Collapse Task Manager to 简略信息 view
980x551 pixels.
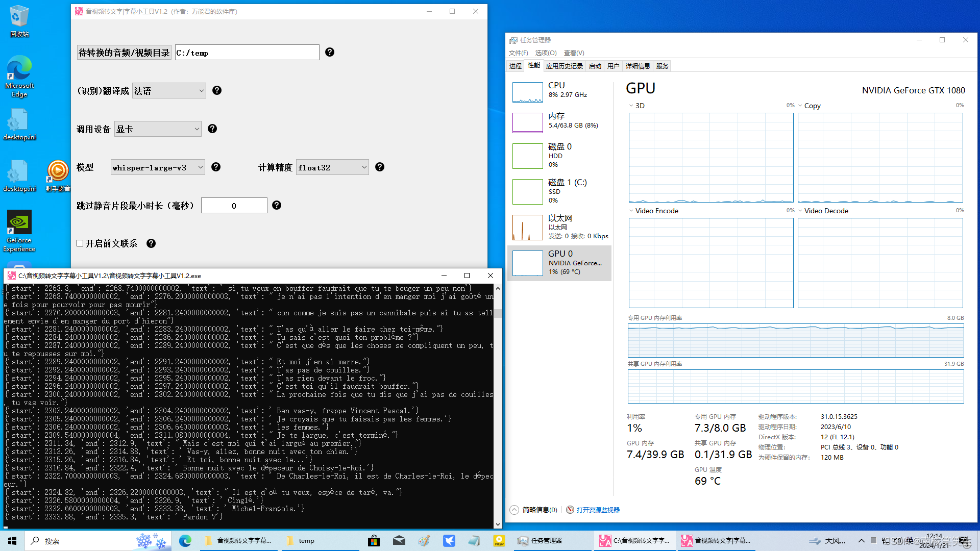534,510
